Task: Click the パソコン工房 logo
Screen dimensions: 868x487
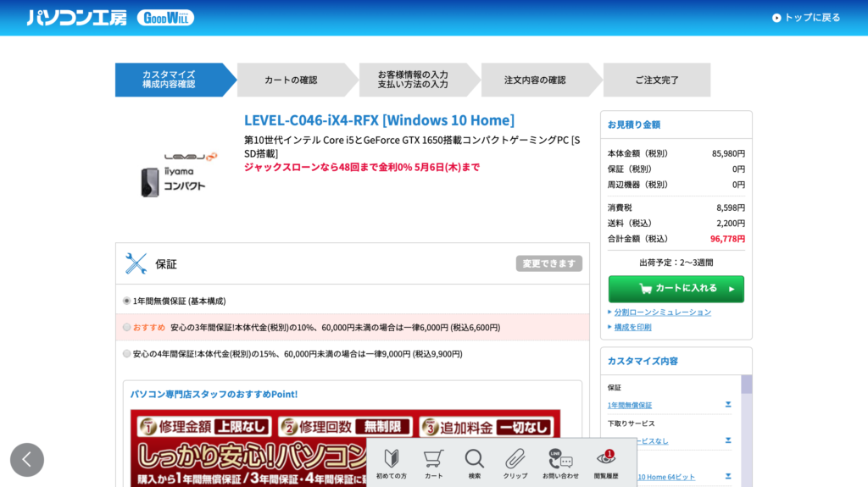Action: click(x=77, y=18)
